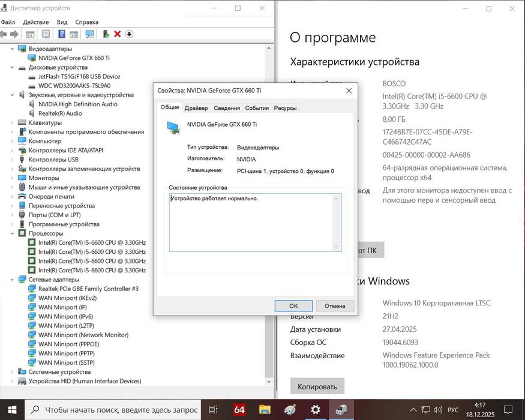Select WAN Miniport (PPPOE)

[68, 344]
